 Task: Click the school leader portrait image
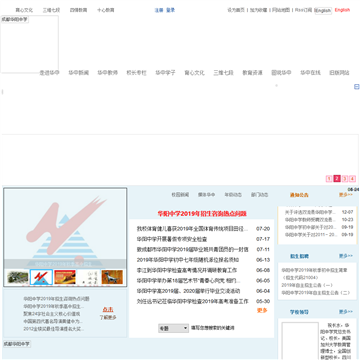[300, 341]
